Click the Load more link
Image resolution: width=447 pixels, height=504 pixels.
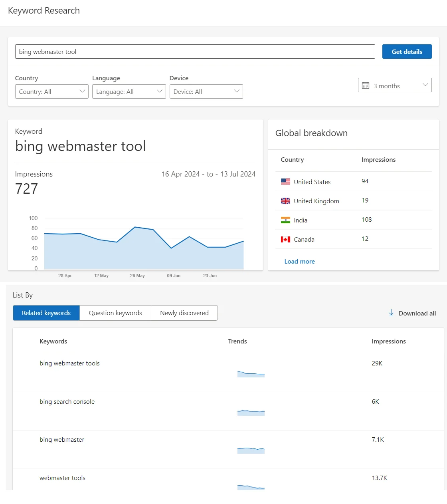pos(300,261)
